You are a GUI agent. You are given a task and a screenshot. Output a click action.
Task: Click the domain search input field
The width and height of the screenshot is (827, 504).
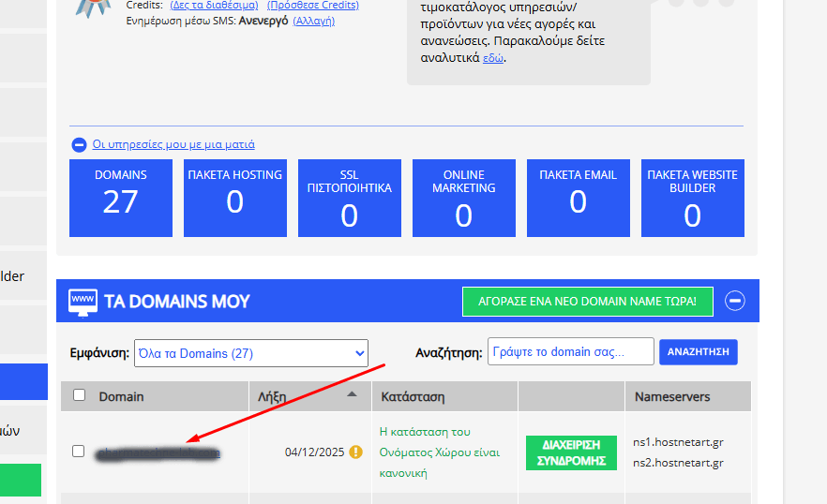[570, 352]
